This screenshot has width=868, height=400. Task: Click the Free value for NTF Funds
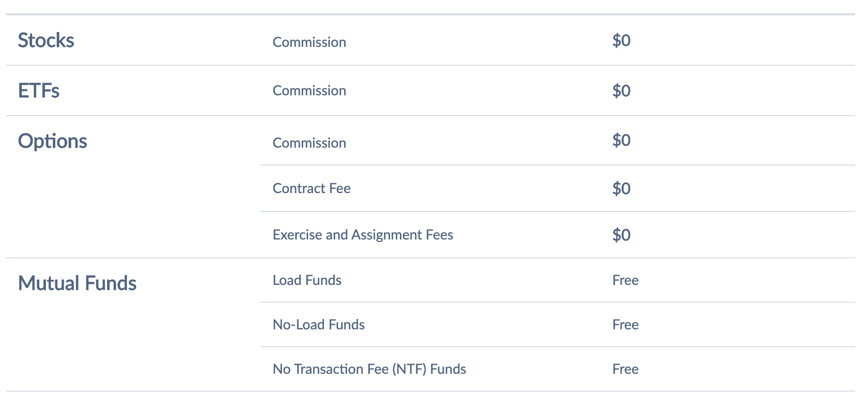(x=625, y=369)
